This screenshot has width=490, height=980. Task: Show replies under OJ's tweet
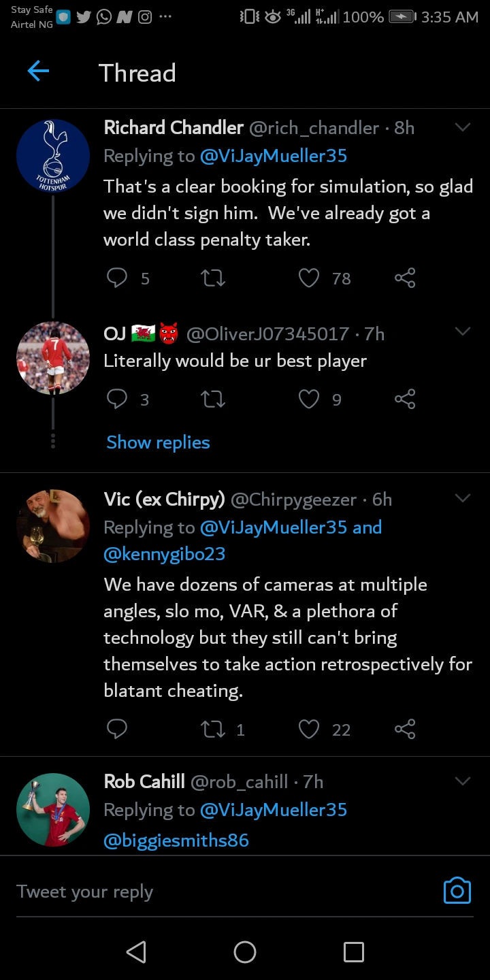(158, 442)
